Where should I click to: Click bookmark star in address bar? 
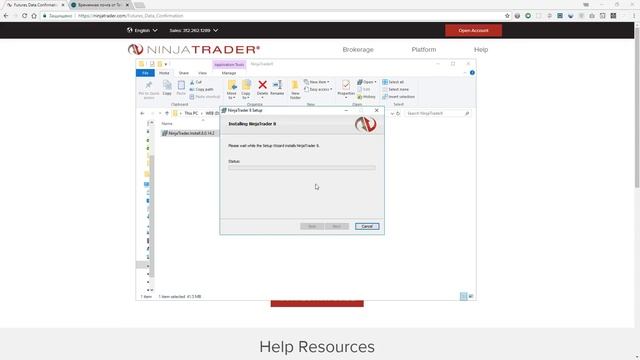pyautogui.click(x=507, y=16)
